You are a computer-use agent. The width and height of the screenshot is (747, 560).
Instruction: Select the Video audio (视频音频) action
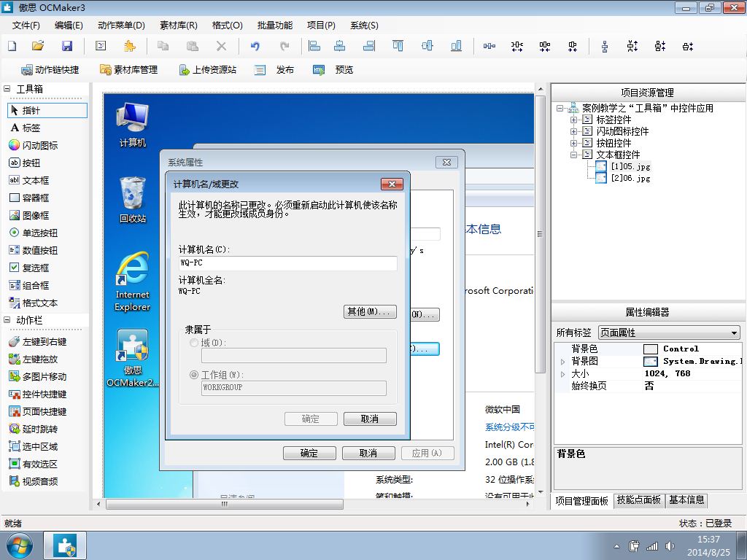(34, 481)
